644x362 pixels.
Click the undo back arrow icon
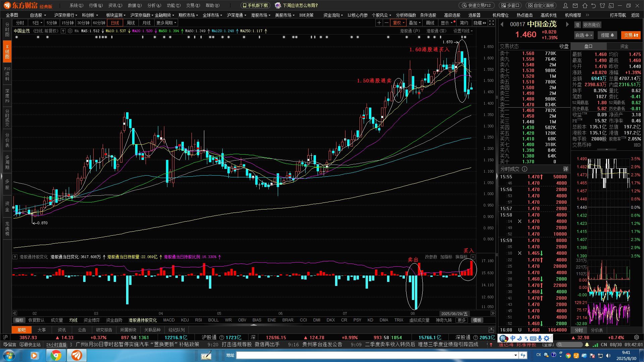(x=594, y=5)
